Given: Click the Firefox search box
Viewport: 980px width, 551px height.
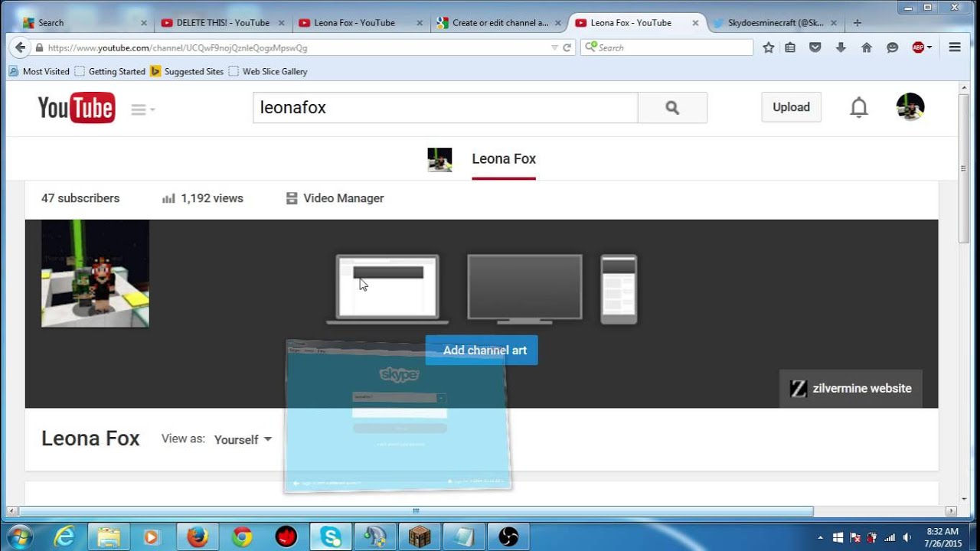Looking at the screenshot, I should point(667,47).
